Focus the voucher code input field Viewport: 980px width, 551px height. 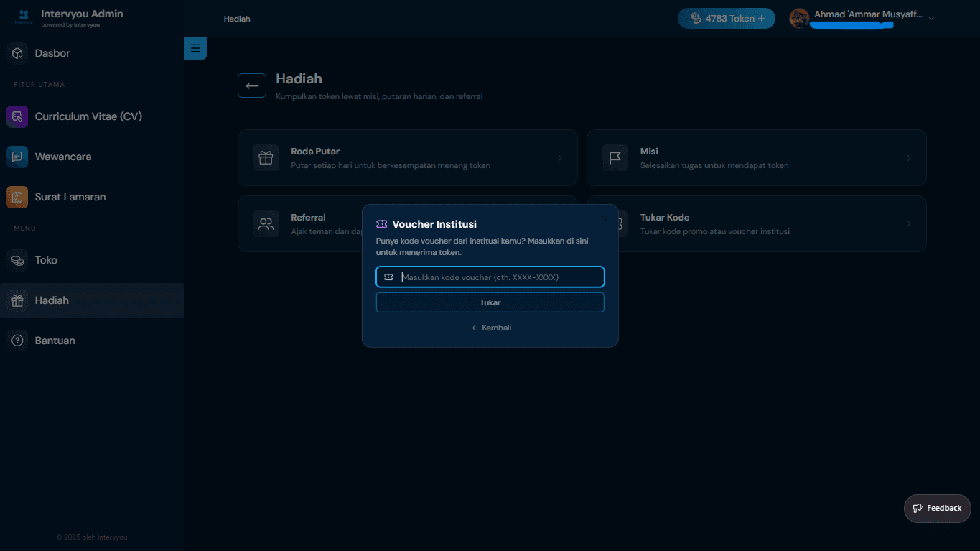point(490,277)
